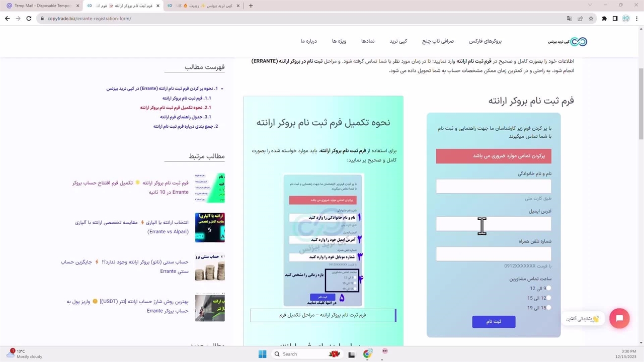Open Chrome from the Windows taskbar

tap(367, 354)
